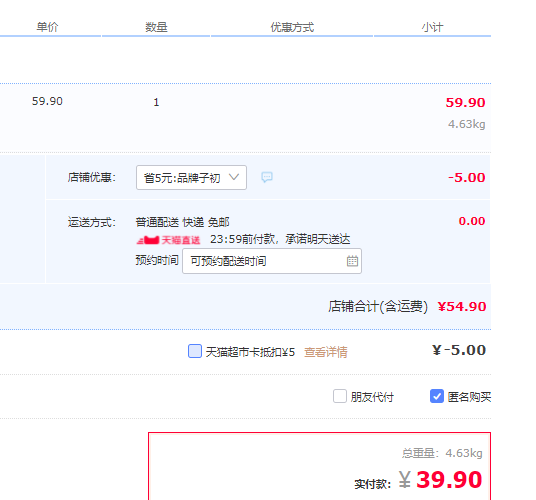Tick the 朋友代付 checkbox
536x500 pixels.
tap(340, 396)
